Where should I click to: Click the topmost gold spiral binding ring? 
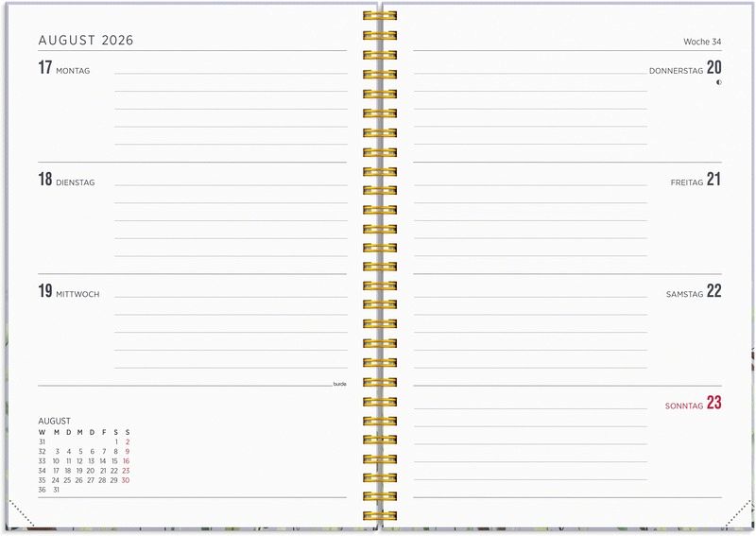pos(379,15)
